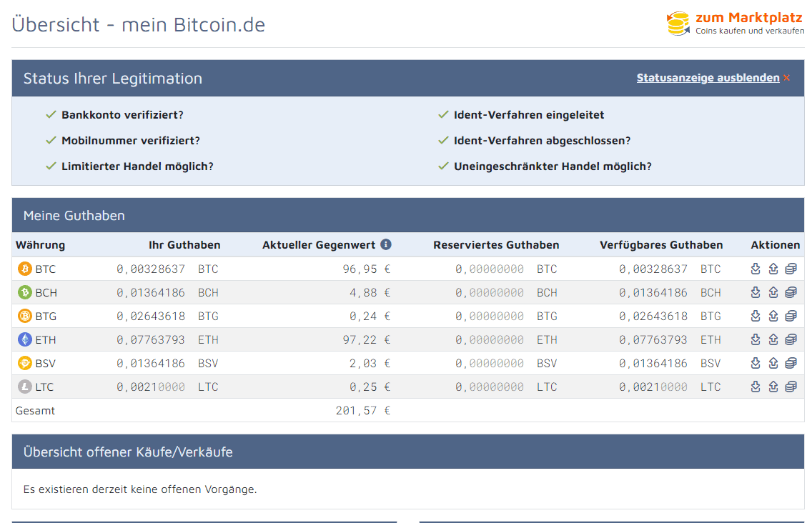Screen dimensions: 812x523
Task: Click the Mobilnummer verifiziert? status item
Action: [x=131, y=141]
